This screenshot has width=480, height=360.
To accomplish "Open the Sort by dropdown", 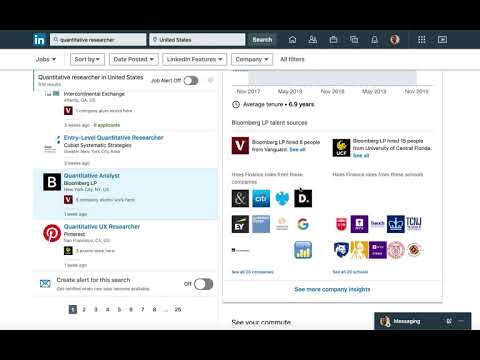I will click(87, 59).
